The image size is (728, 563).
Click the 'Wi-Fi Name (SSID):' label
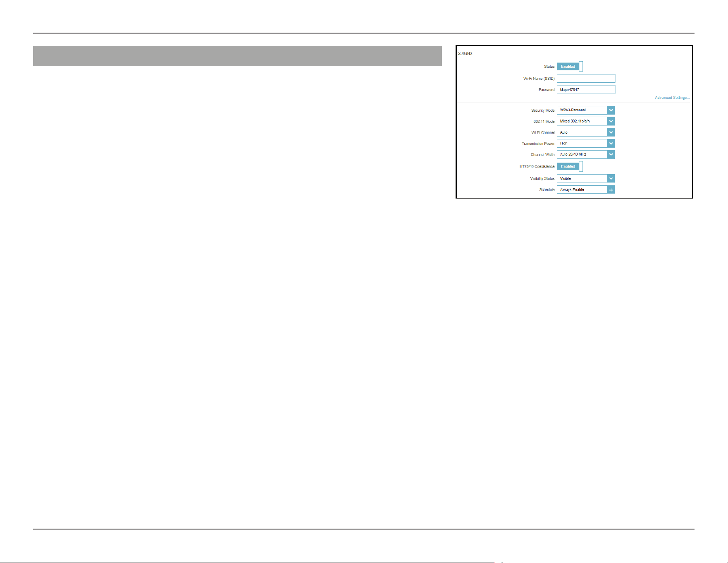click(x=539, y=79)
